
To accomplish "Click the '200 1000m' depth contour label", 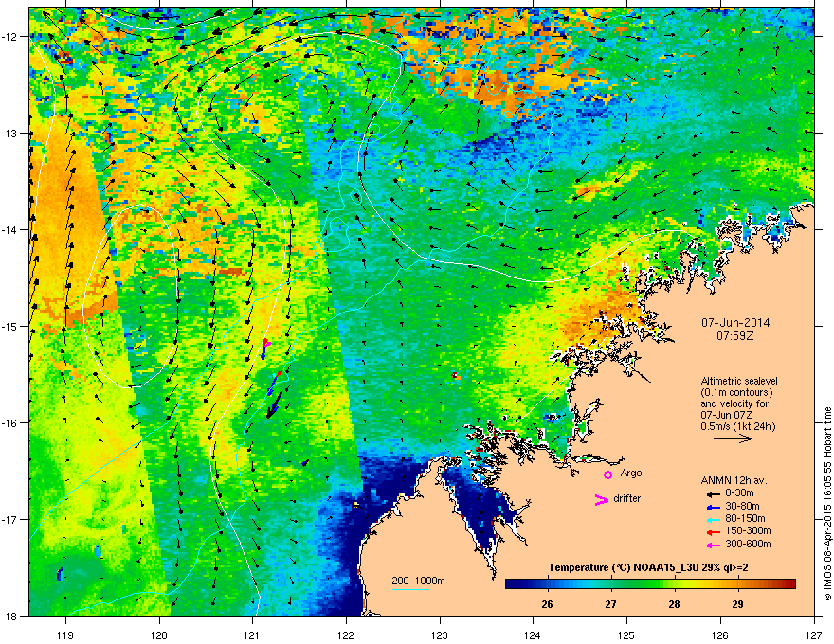I will pos(418,581).
